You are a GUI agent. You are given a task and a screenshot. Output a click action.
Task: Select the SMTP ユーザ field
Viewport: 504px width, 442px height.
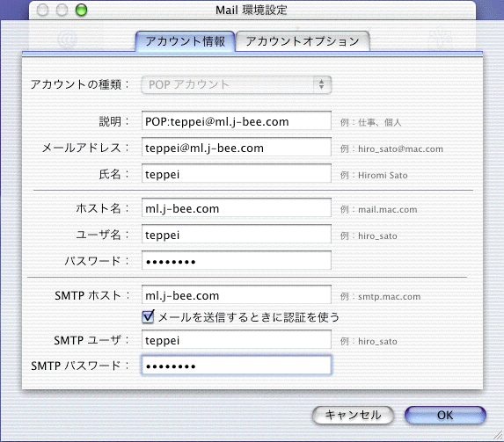point(237,340)
